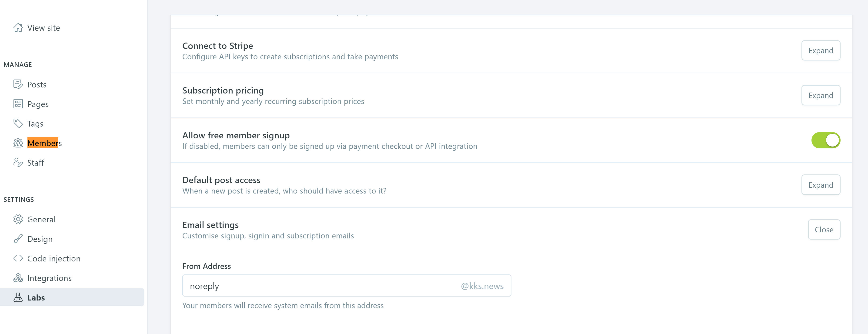Open the Labs settings menu item
This screenshot has height=334, width=868.
[x=36, y=298]
